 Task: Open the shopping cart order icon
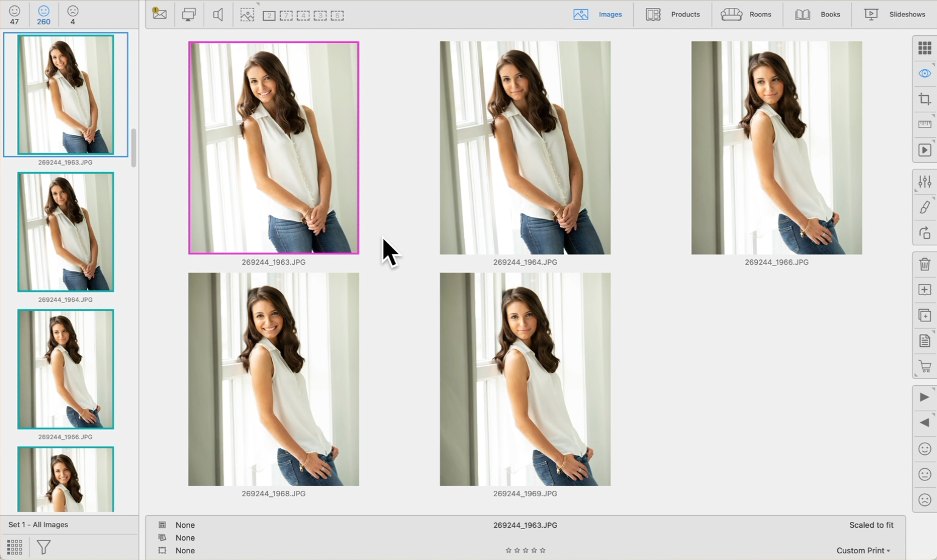point(924,367)
